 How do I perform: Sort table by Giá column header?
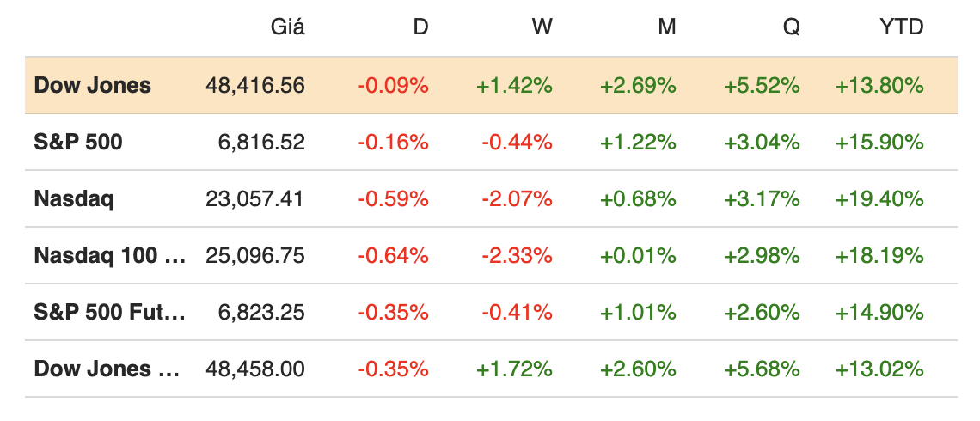pyautogui.click(x=286, y=27)
